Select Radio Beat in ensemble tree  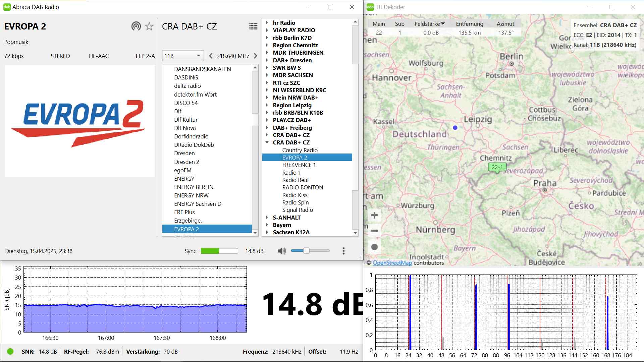tap(296, 180)
